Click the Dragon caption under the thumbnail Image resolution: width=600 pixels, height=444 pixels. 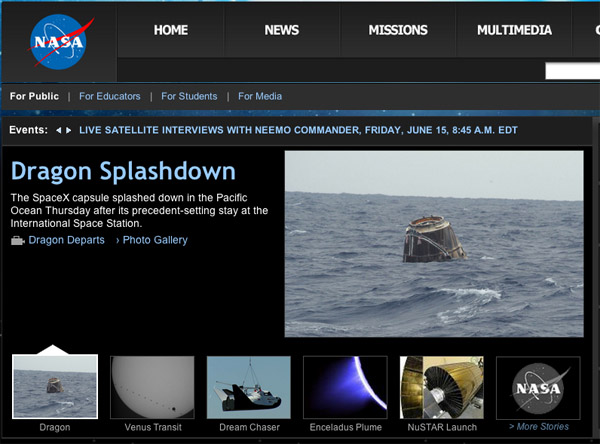point(55,427)
